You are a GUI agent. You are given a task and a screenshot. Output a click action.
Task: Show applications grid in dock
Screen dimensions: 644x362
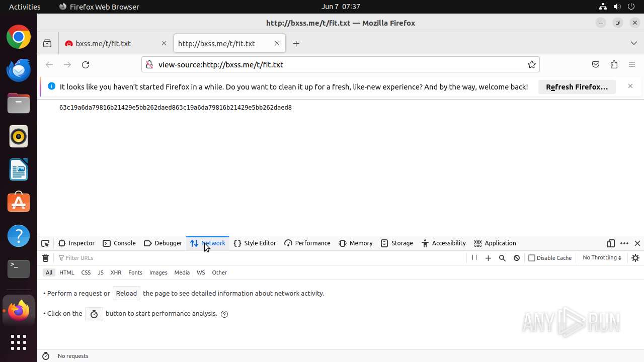(x=19, y=342)
